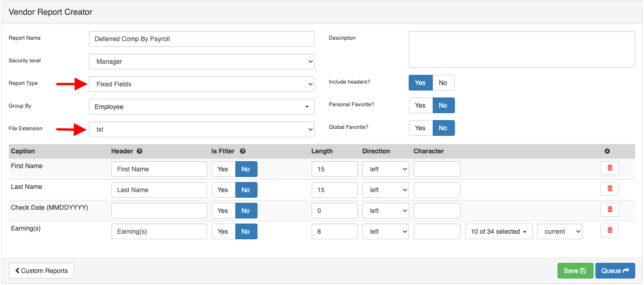Enable Personal Favorite
This screenshot has width=644, height=285.
420,105
